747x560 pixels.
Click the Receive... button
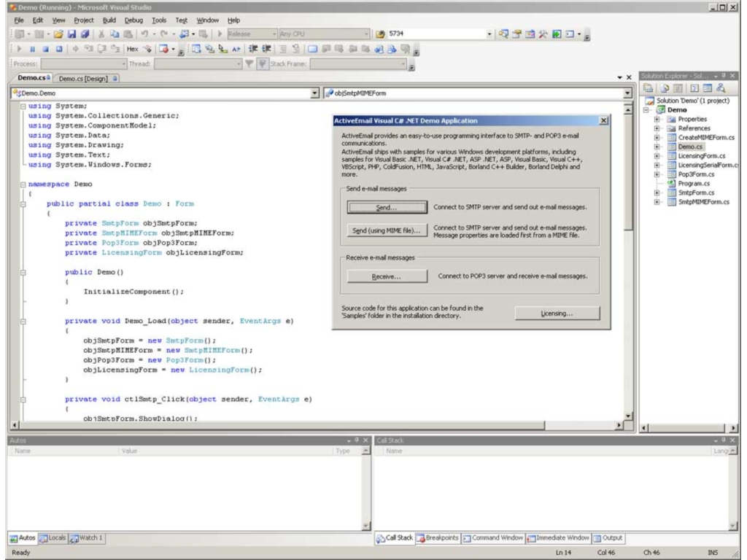(x=387, y=276)
